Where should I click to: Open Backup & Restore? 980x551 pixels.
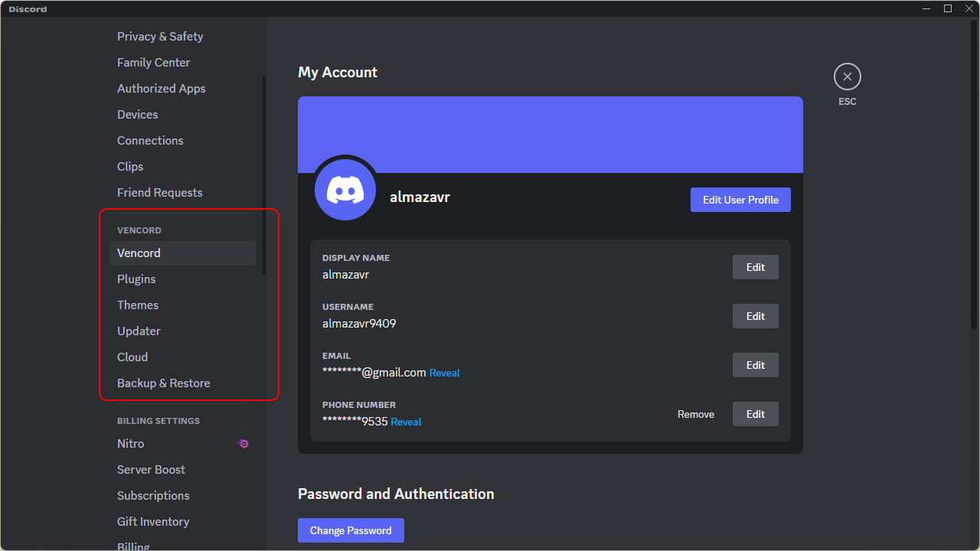tap(182, 383)
